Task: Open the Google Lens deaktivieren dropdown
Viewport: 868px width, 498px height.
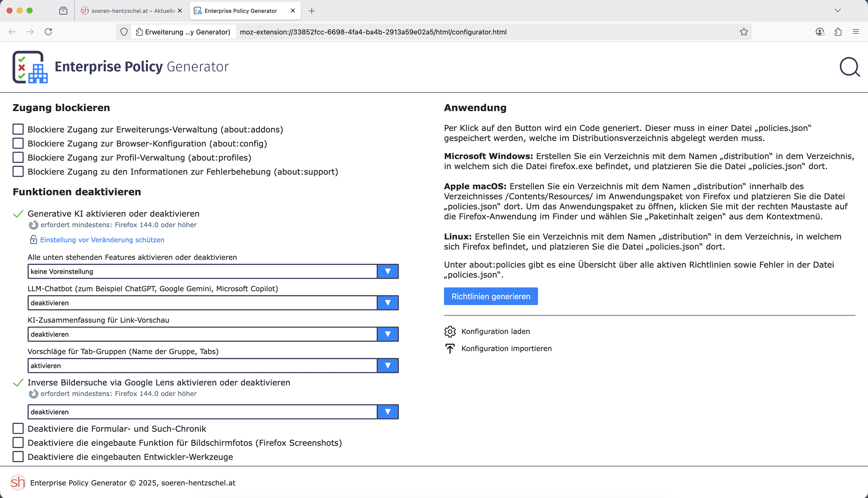Action: (x=213, y=412)
